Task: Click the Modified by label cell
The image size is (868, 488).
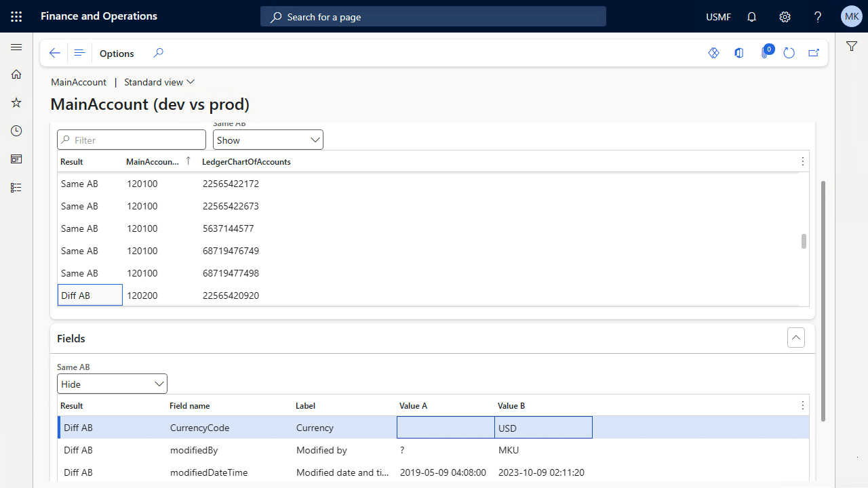Action: pos(321,450)
